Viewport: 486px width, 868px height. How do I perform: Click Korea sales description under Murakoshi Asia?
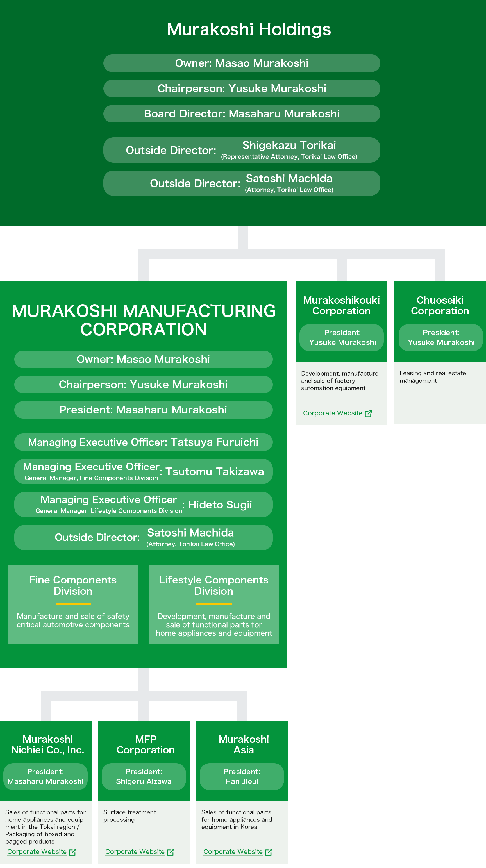(237, 819)
